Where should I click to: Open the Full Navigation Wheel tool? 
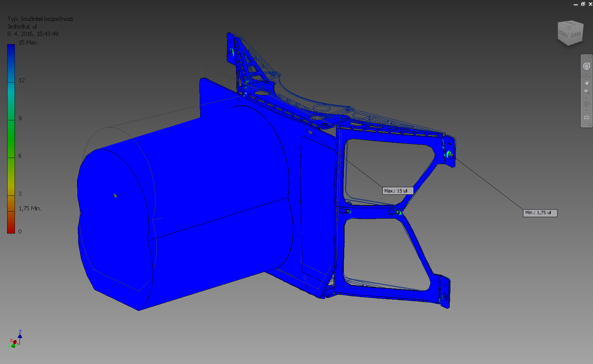click(x=586, y=66)
